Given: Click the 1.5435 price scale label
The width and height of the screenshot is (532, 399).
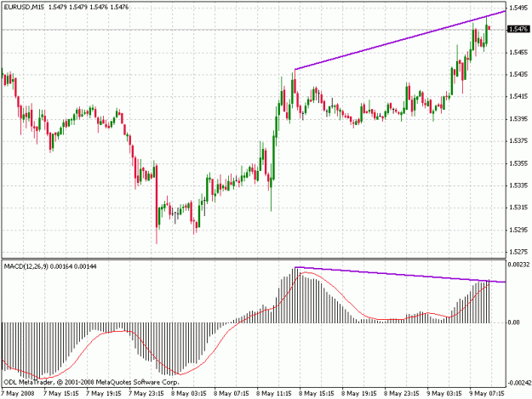Looking at the screenshot, I should (x=518, y=74).
